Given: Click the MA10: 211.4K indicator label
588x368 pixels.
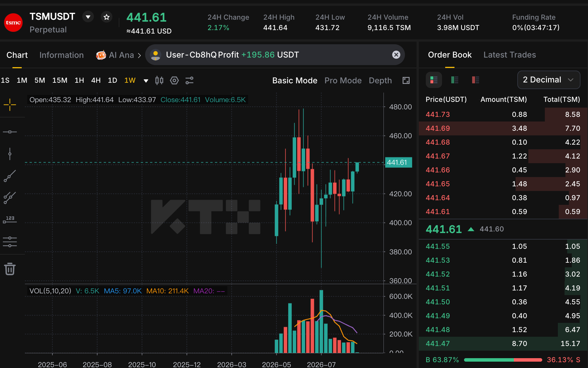Looking at the screenshot, I should (x=167, y=291).
